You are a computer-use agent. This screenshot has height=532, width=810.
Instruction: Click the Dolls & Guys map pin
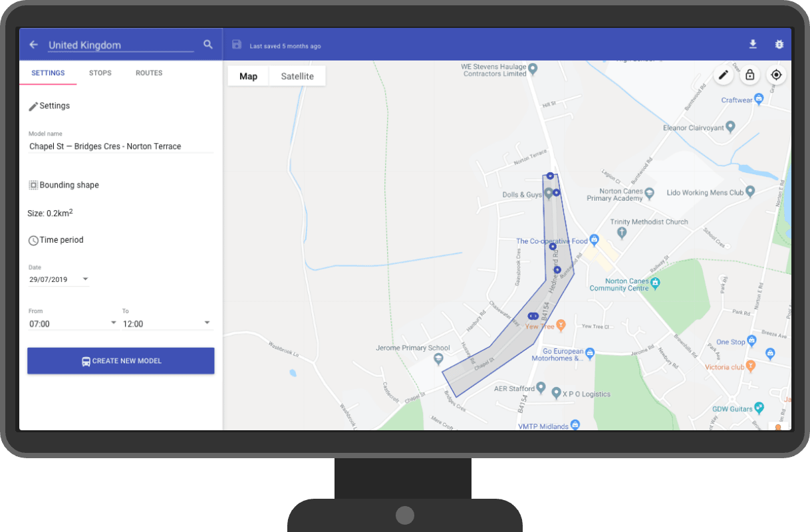pyautogui.click(x=549, y=193)
